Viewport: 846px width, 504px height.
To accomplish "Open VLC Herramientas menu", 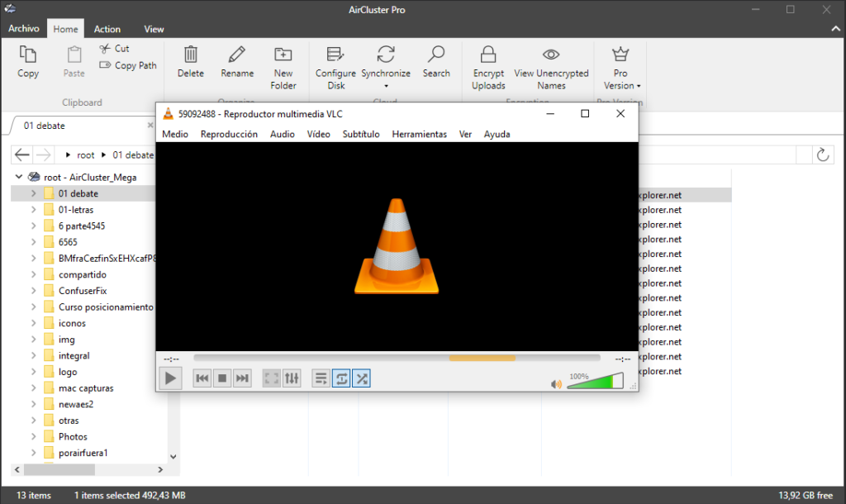I will (x=419, y=134).
